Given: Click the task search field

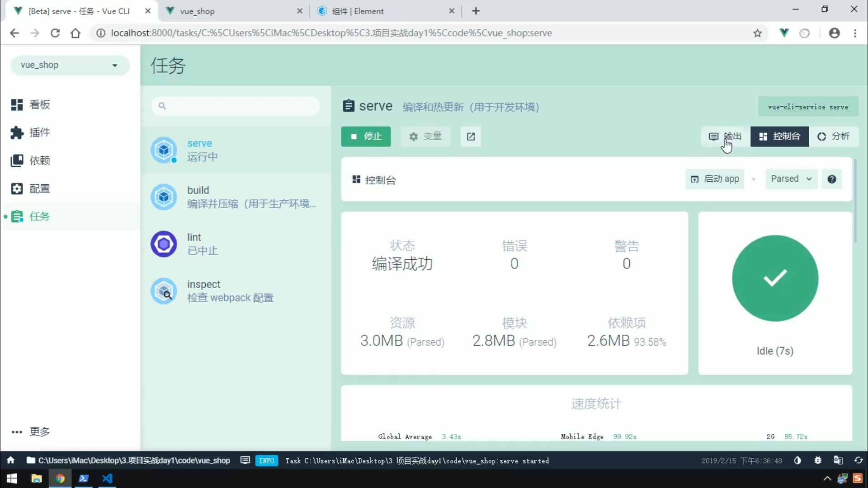Looking at the screenshot, I should (236, 106).
